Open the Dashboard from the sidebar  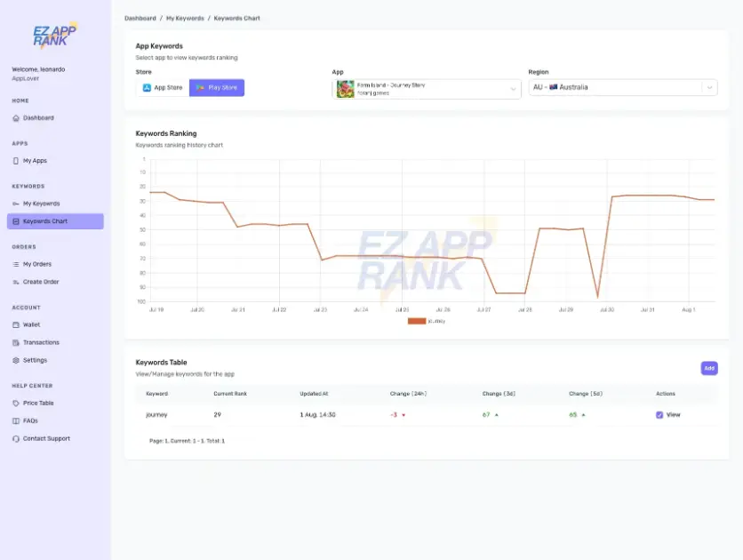pos(40,117)
